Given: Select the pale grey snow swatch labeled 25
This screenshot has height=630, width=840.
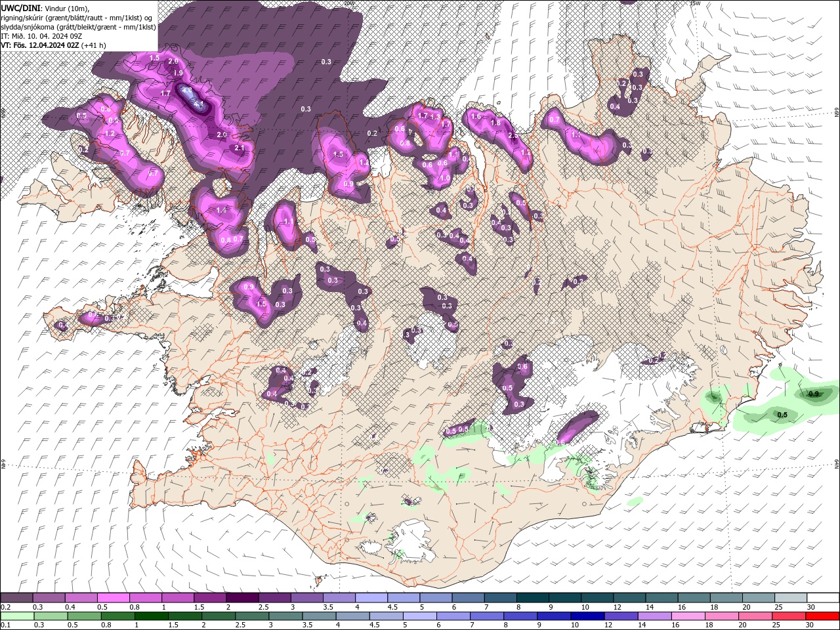Looking at the screenshot, I should tap(791, 598).
